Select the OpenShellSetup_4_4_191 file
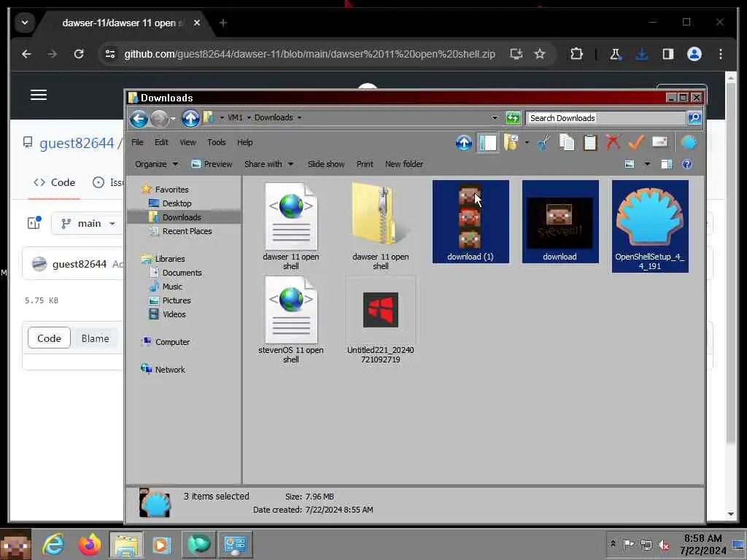The image size is (747, 560). [x=650, y=226]
